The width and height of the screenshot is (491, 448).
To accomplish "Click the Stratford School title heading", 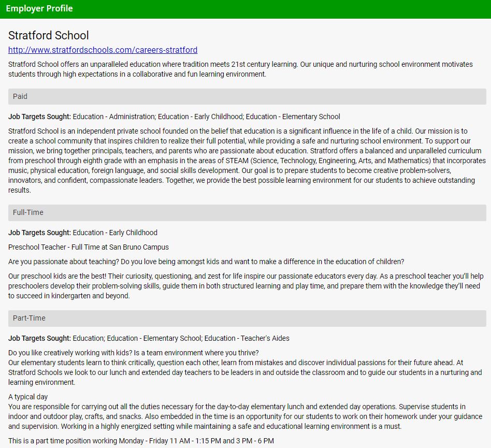I will pos(49,35).
